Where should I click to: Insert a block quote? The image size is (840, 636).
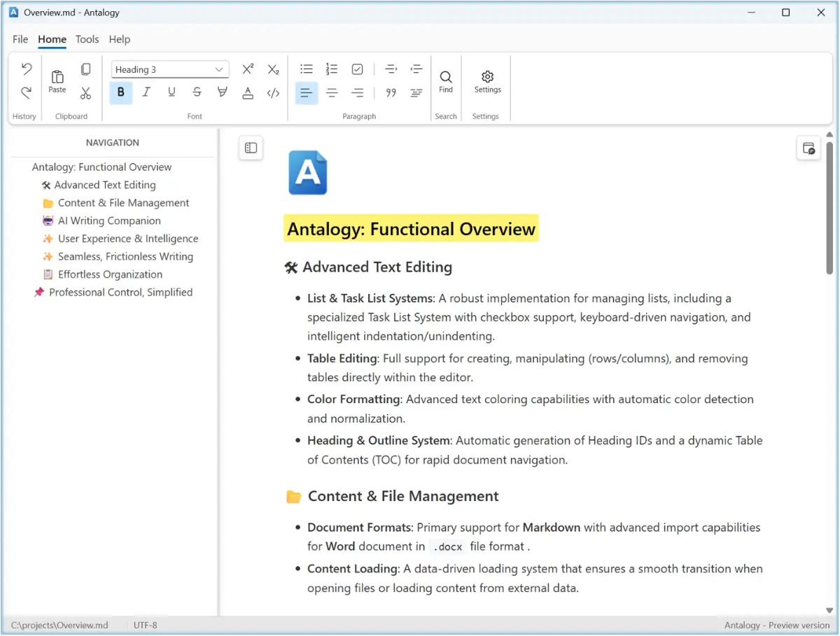click(x=391, y=92)
